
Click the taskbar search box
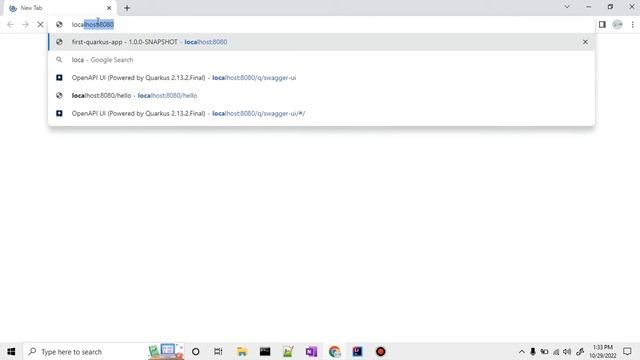point(104,351)
